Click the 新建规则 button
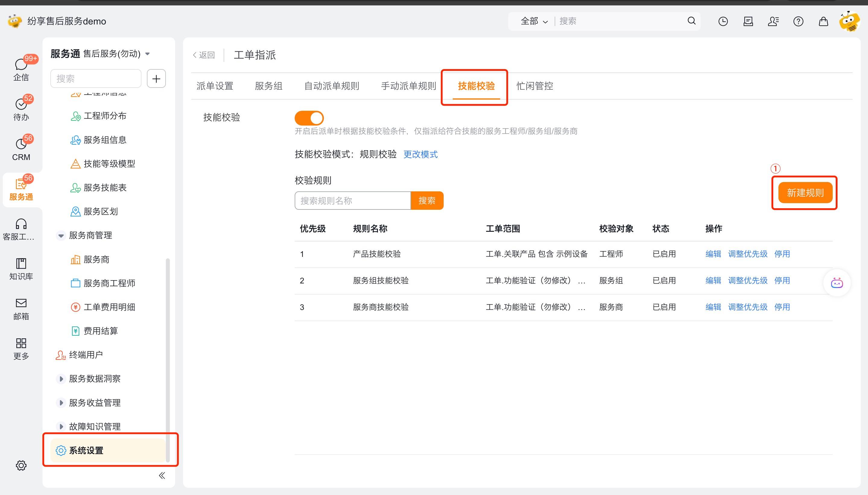868x495 pixels. [x=805, y=193]
